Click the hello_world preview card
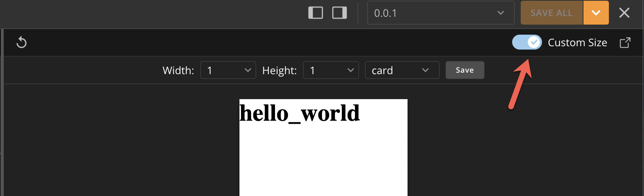The image size is (644, 196). 323,148
